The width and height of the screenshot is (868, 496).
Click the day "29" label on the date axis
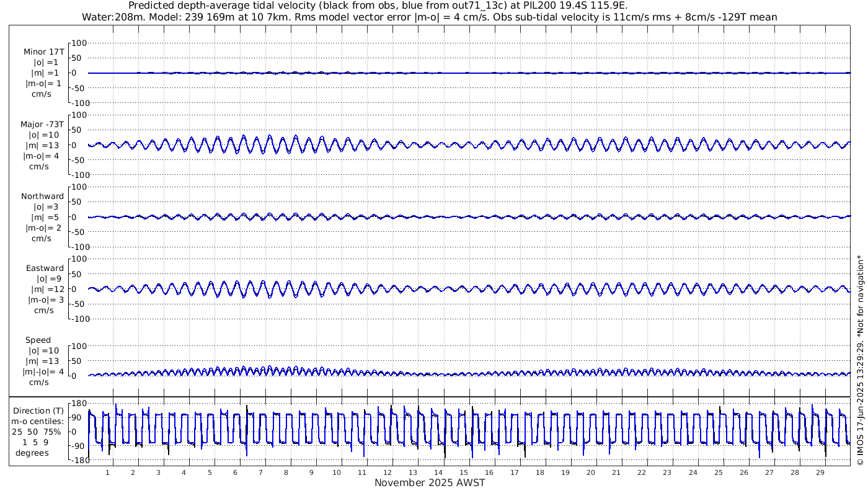pos(820,472)
